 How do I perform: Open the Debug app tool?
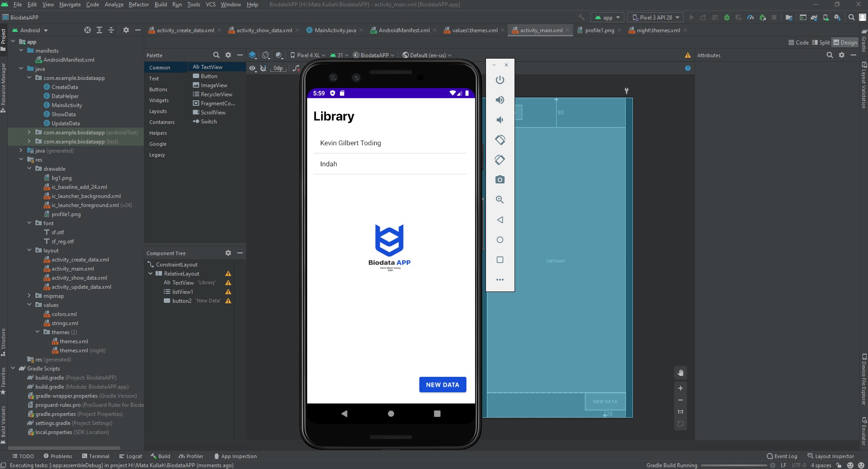point(727,17)
